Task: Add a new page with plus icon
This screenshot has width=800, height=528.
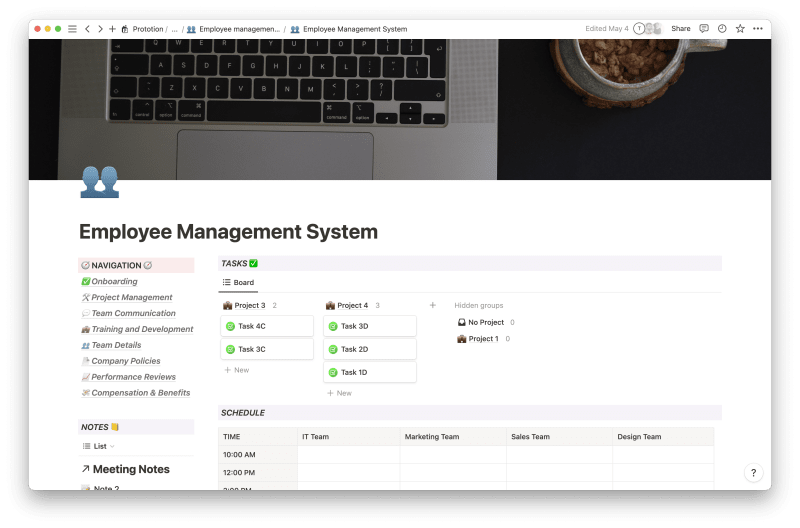Action: point(112,29)
